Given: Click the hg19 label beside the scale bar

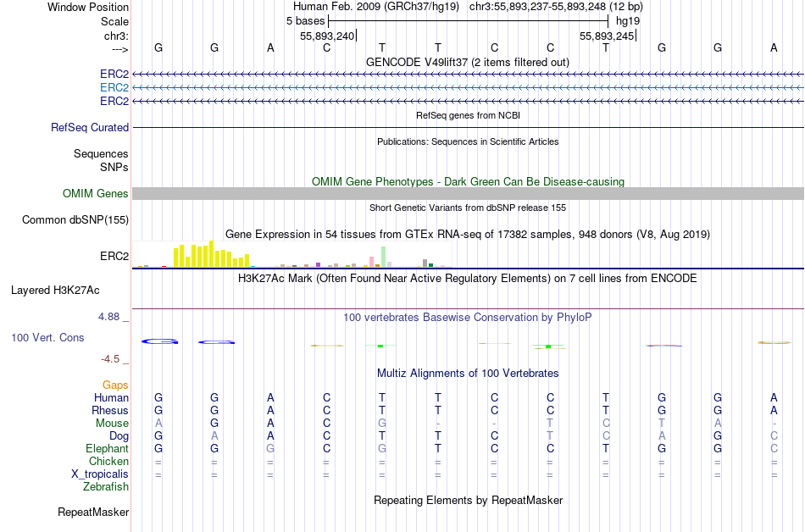Looking at the screenshot, I should click(628, 21).
